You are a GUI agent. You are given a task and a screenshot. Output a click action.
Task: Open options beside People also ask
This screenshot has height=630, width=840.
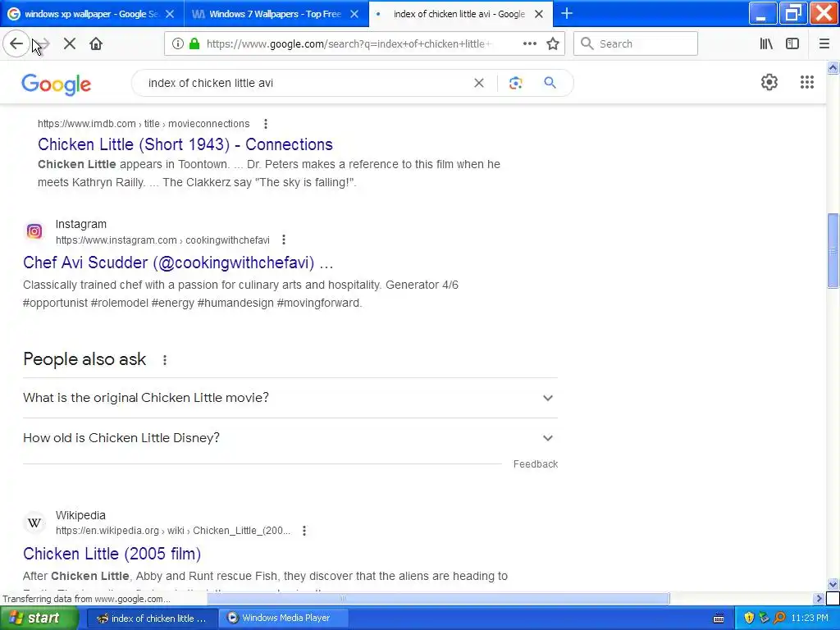(165, 360)
